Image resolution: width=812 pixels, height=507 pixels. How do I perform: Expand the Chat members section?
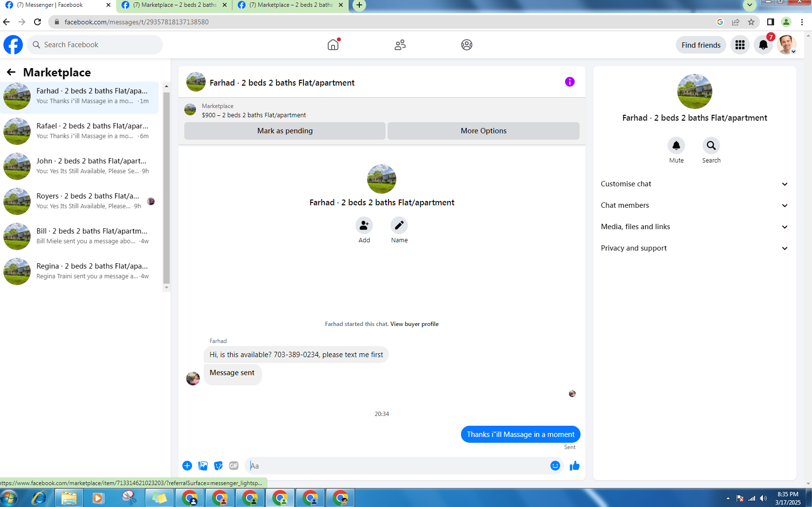pyautogui.click(x=694, y=205)
